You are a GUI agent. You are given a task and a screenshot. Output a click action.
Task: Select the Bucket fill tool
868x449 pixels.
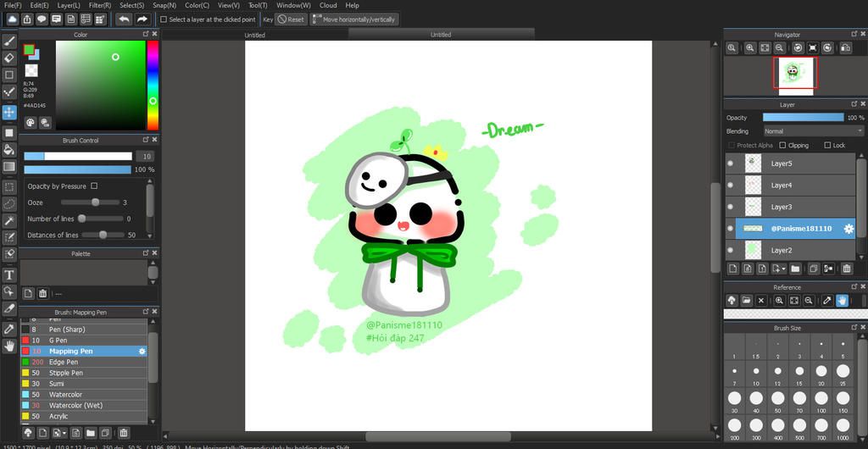click(x=8, y=149)
